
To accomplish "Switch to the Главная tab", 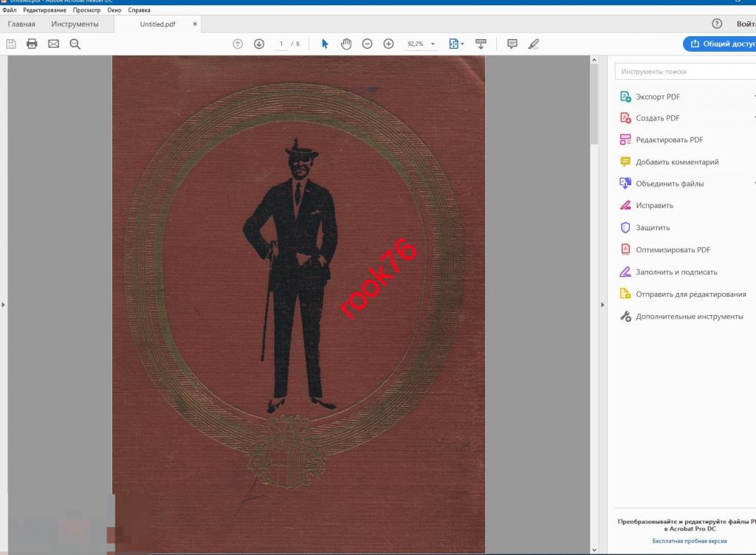I will [21, 24].
